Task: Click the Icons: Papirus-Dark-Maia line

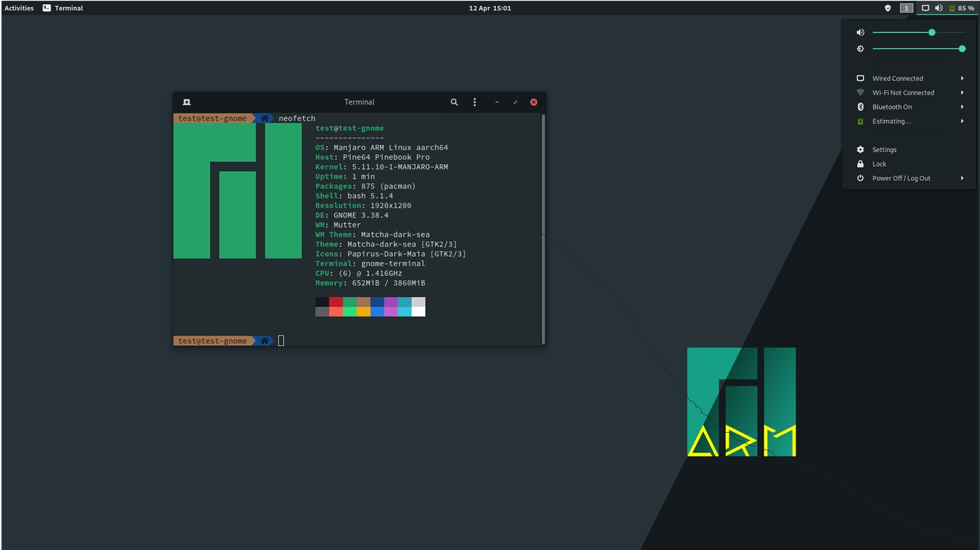Action: tap(391, 254)
